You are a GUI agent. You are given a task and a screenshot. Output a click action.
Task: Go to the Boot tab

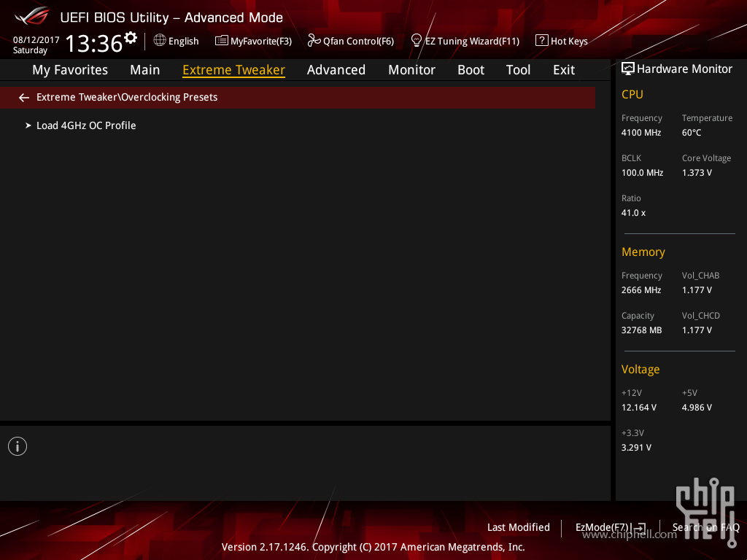click(471, 70)
